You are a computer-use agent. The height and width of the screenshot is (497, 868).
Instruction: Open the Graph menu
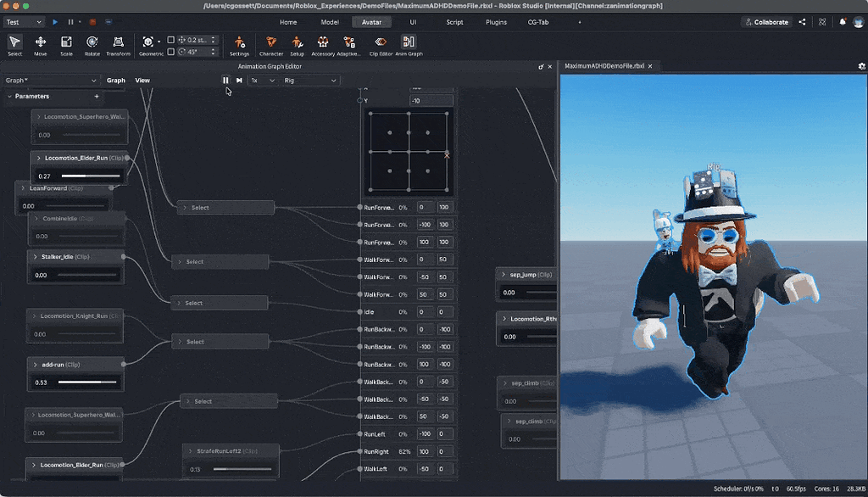click(x=116, y=81)
